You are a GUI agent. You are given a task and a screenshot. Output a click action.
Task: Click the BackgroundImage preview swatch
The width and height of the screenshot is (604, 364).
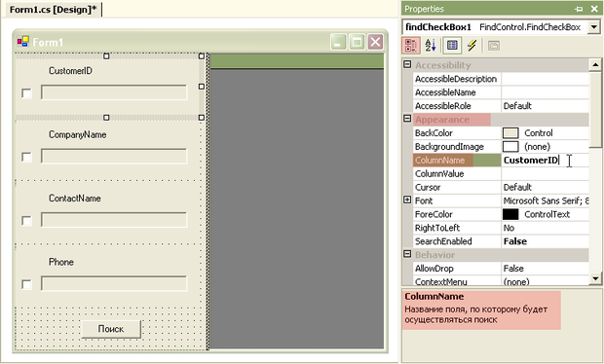(x=510, y=147)
